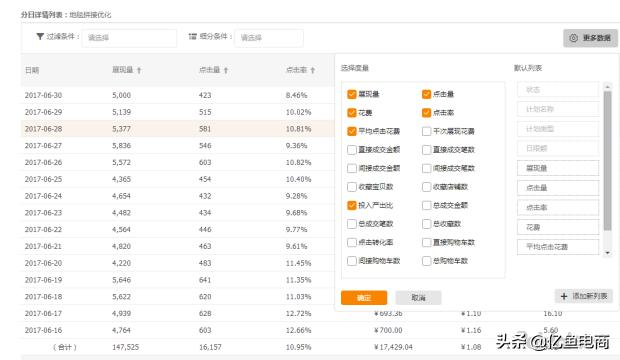
Task: Uncheck the 点击率 checkbox
Action: pos(426,113)
